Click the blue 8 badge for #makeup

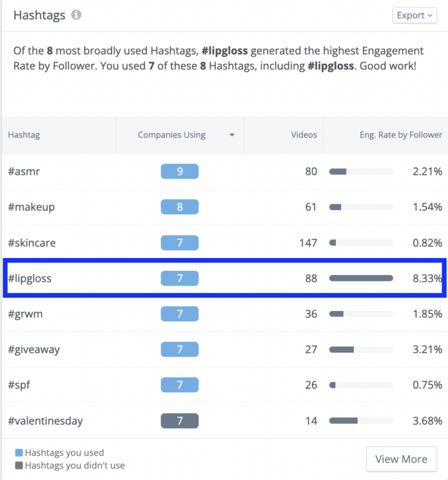179,207
